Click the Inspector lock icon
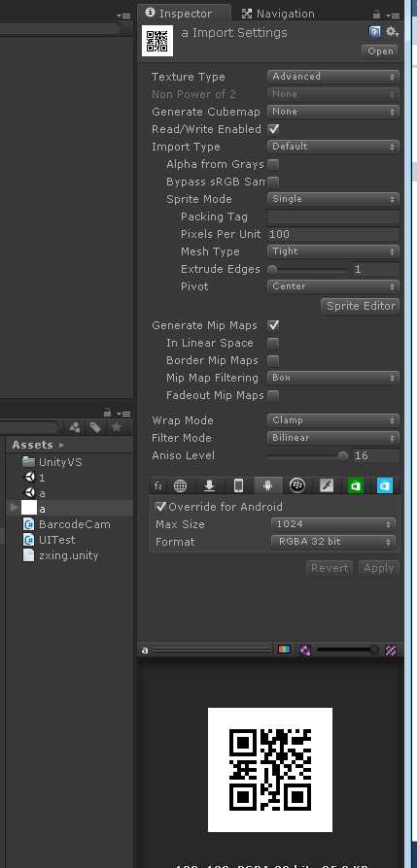This screenshot has width=417, height=868. pyautogui.click(x=376, y=15)
